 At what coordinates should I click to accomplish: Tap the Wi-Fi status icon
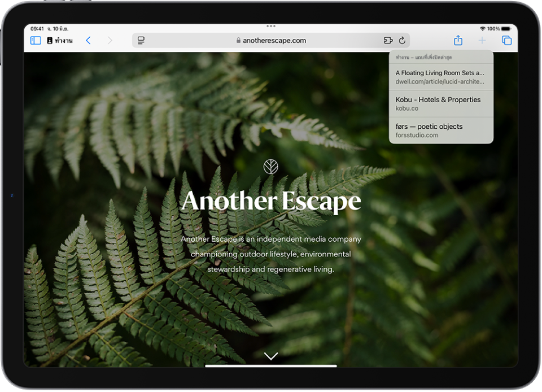[483, 29]
